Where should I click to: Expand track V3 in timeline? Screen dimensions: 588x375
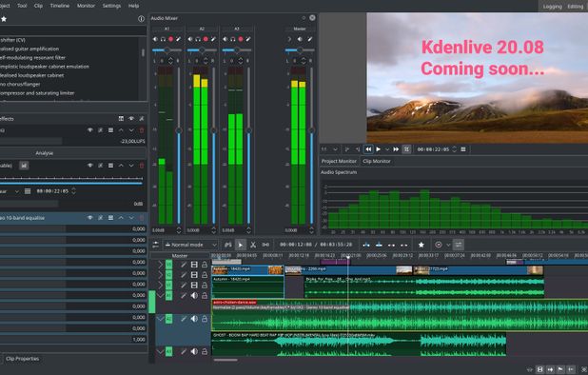tap(161, 265)
